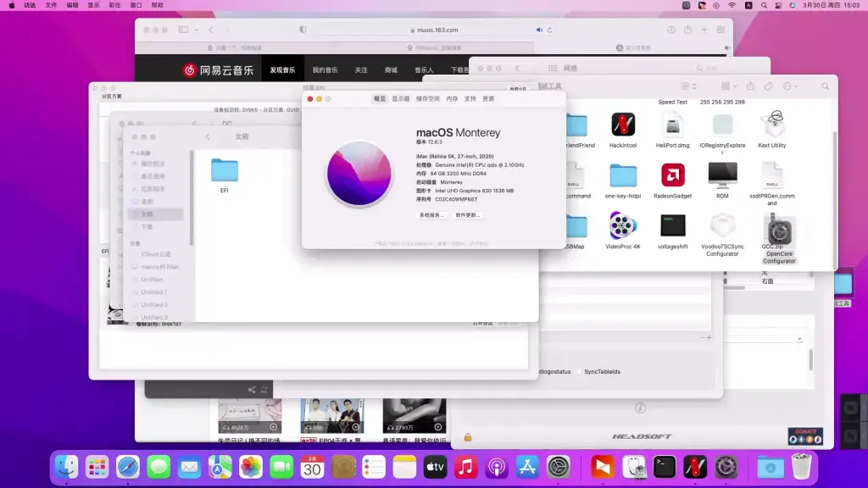
Task: Open the 帮助 menu in the menu bar
Action: 158,5
